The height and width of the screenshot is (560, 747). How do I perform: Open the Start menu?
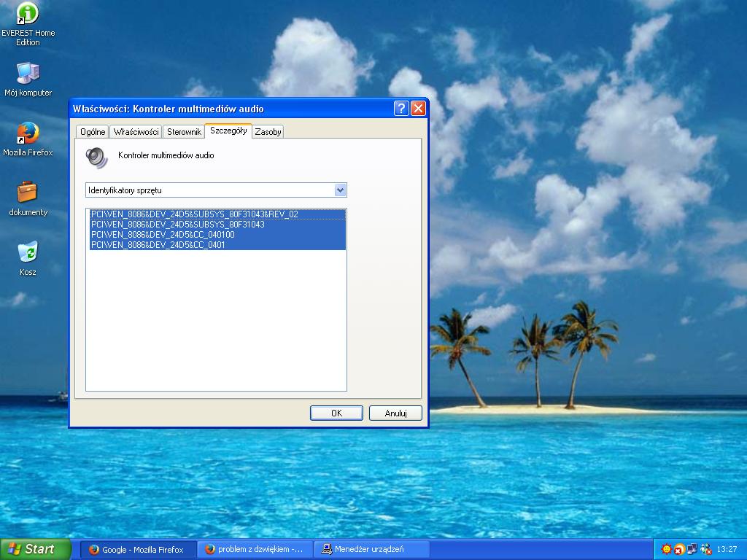pyautogui.click(x=35, y=549)
